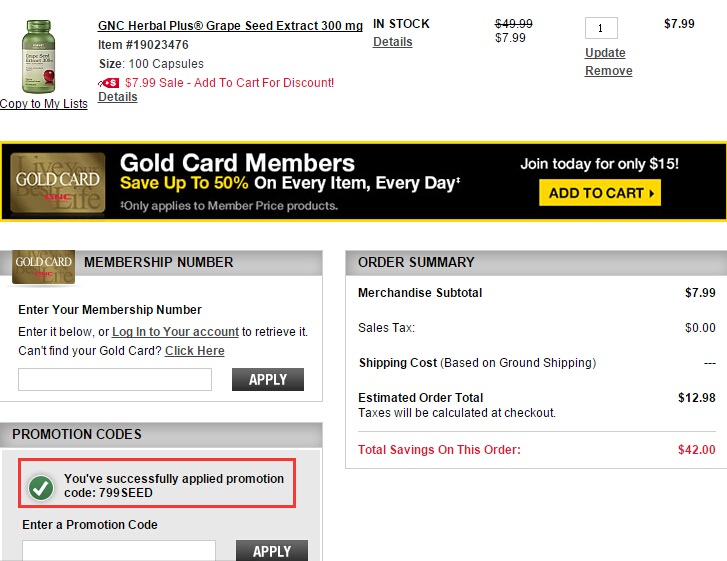
Task: Click Log In to Your account link
Action: click(x=175, y=332)
